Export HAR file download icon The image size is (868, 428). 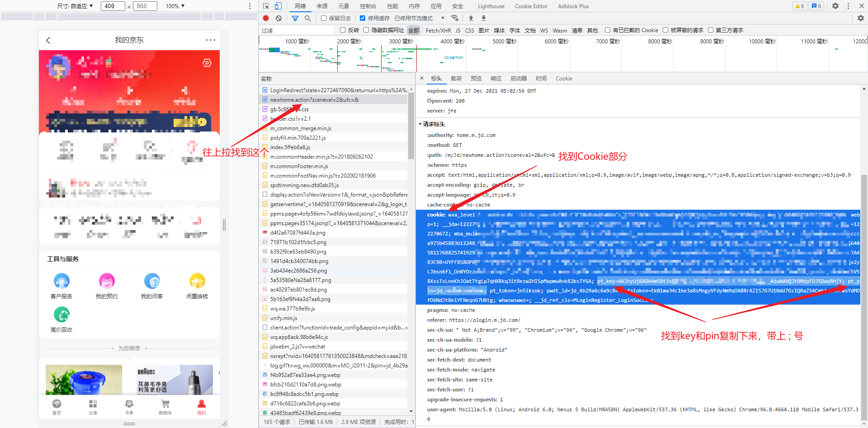click(484, 18)
